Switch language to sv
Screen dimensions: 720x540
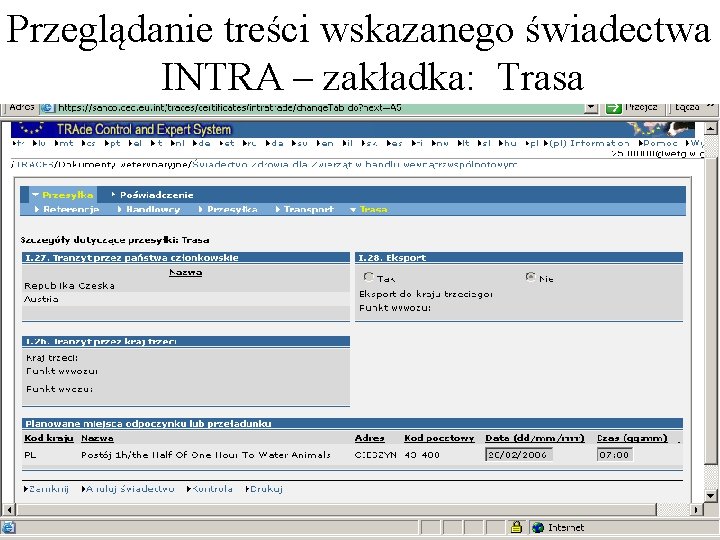tap(299, 143)
